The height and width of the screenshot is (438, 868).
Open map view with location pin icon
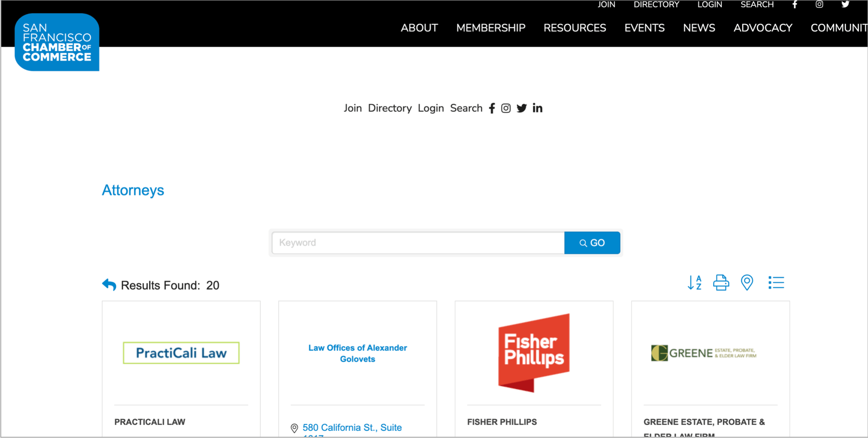pos(747,283)
